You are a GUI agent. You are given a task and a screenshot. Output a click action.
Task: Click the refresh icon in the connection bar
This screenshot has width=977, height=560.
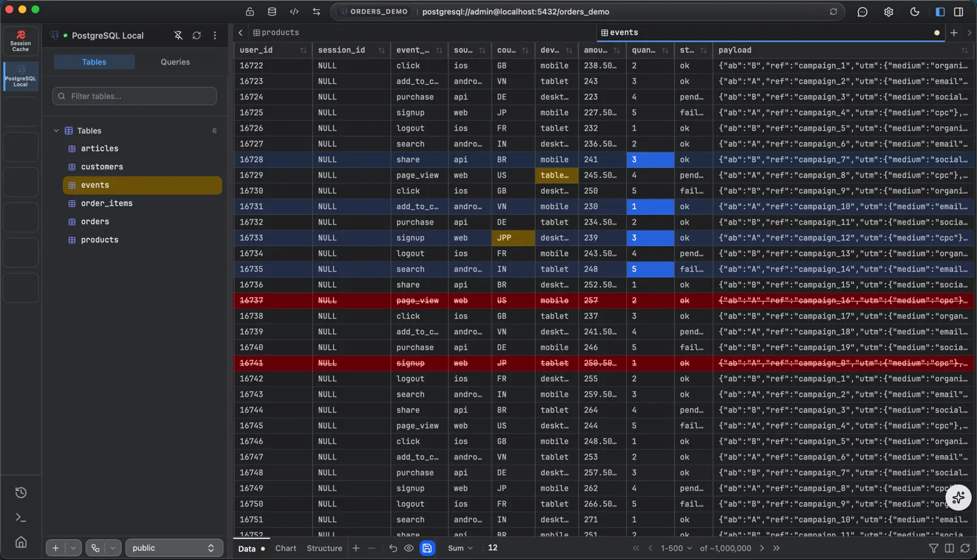[833, 12]
